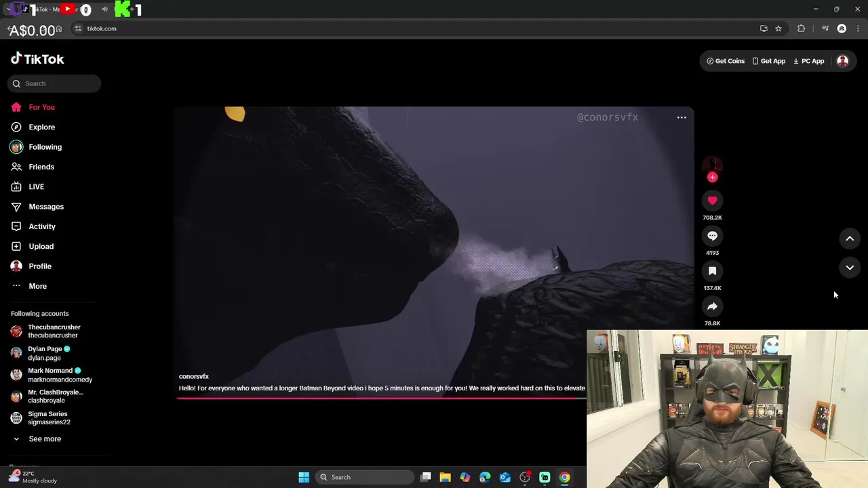Like the video with heart icon
868x488 pixels.
point(712,201)
